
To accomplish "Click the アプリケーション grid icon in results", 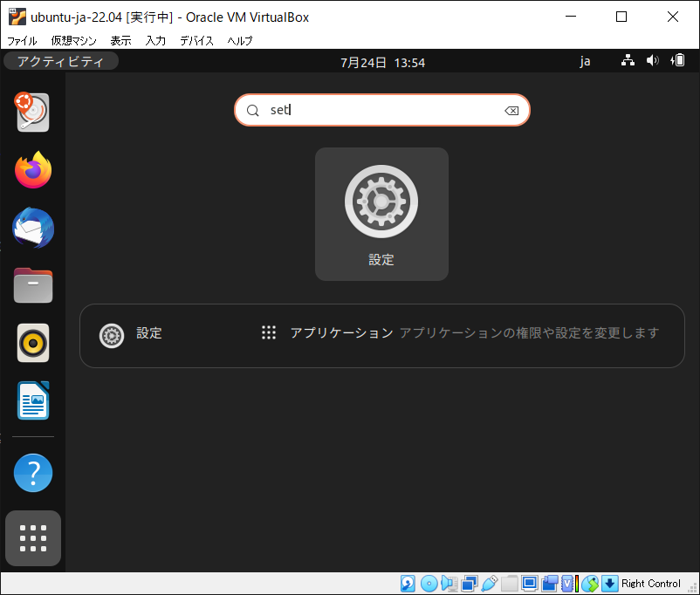I will 269,332.
